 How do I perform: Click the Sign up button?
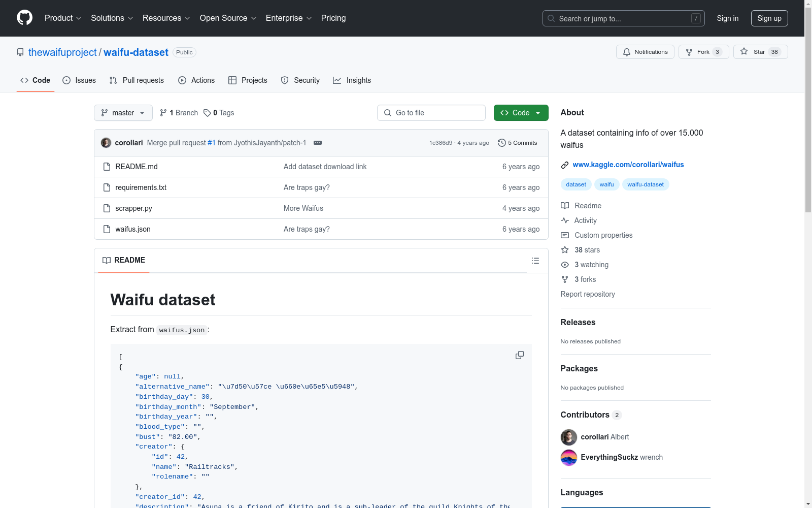coord(769,18)
